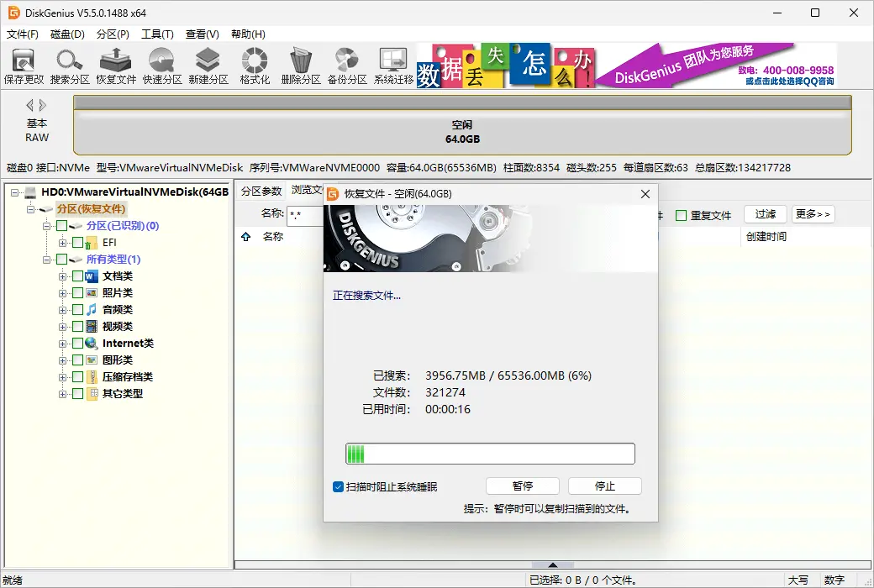Click the 系统迁移 toolbar icon

click(x=393, y=66)
